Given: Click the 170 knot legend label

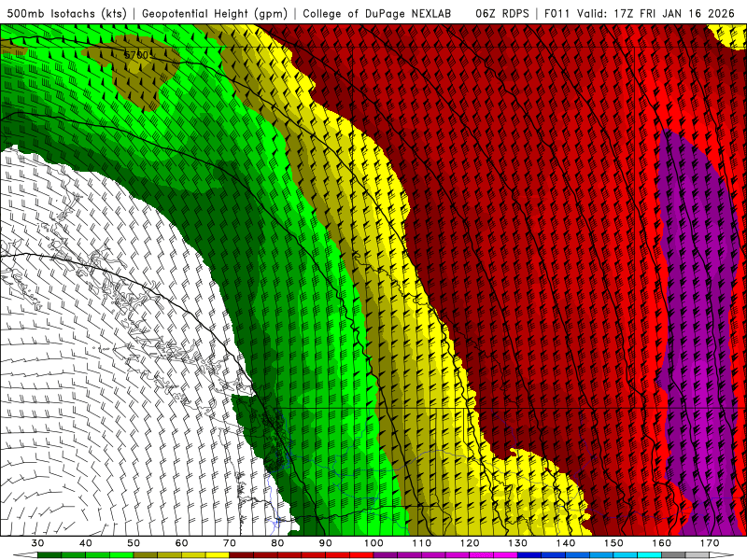Looking at the screenshot, I should 710,543.
